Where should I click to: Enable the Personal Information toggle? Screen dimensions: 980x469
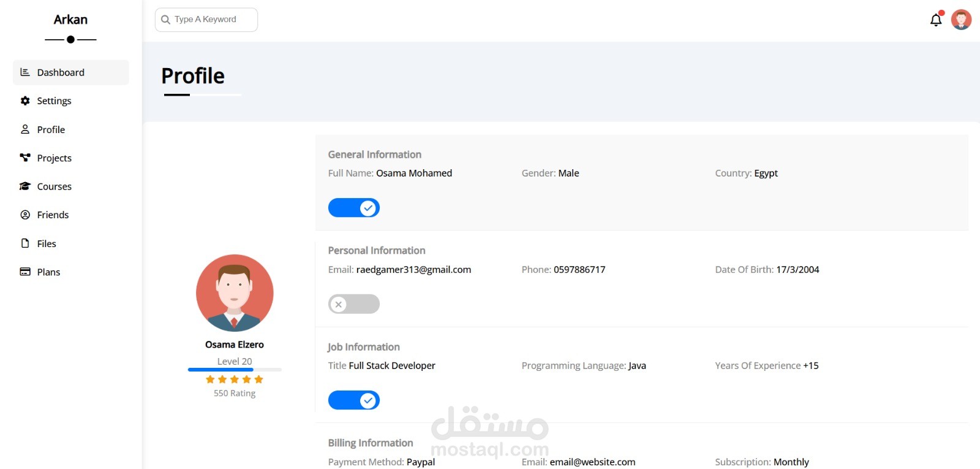pyautogui.click(x=354, y=304)
